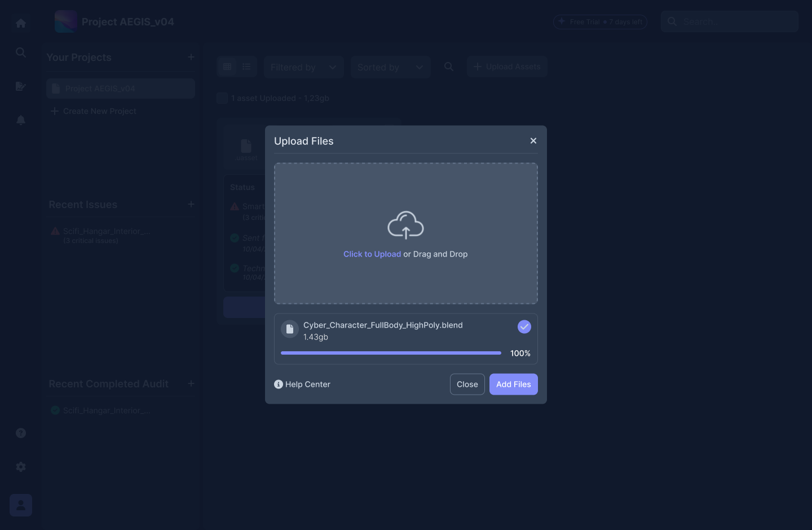This screenshot has height=530, width=812.
Task: Click the 'or Drag and Drop' drop zone text
Action: (x=435, y=254)
